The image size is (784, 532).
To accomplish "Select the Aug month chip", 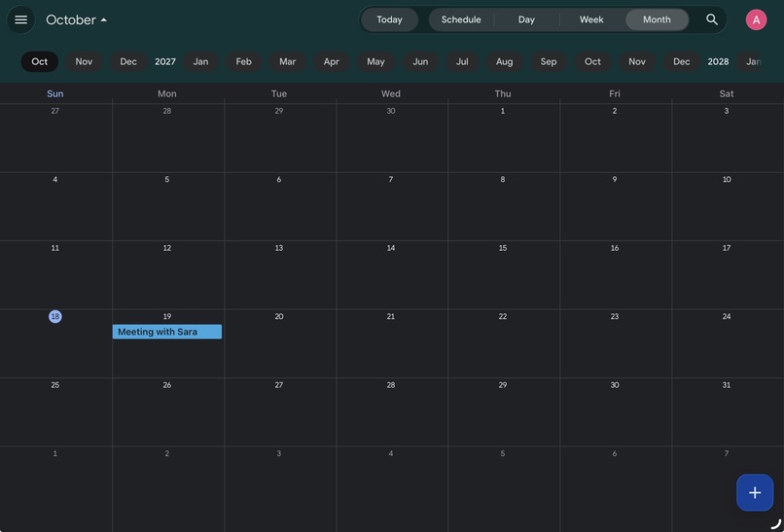I will pyautogui.click(x=504, y=61).
